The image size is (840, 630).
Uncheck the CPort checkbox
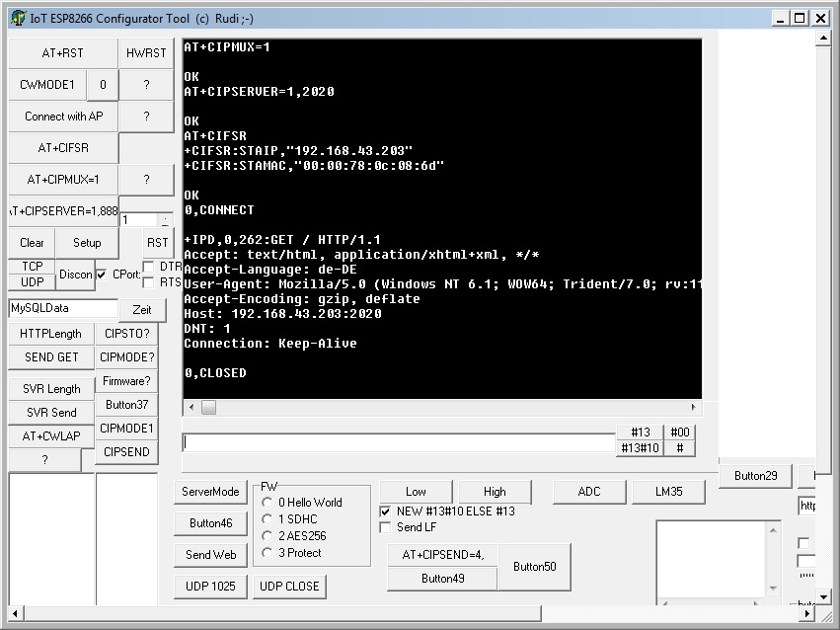coord(102,275)
